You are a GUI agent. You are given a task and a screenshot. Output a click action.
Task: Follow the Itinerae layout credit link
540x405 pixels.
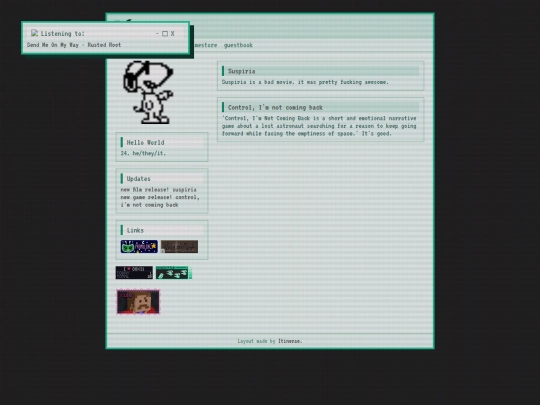[290, 341]
